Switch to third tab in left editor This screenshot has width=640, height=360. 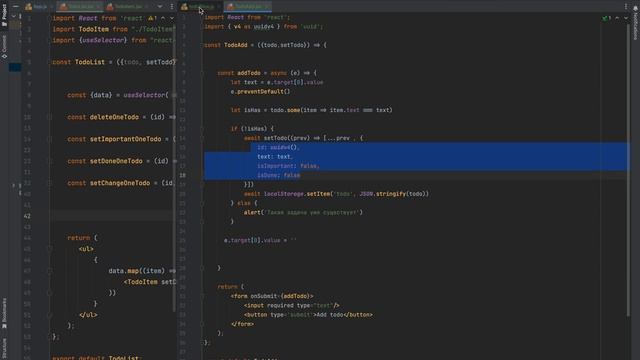[x=128, y=7]
